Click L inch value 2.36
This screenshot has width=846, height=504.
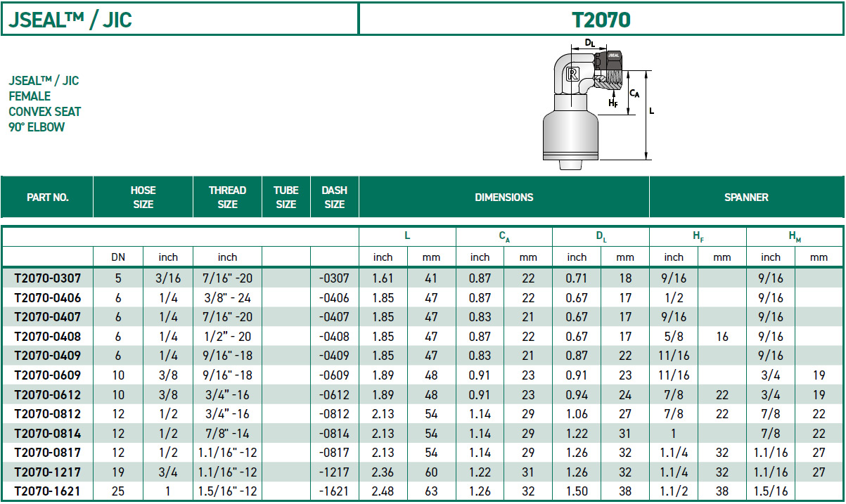click(383, 472)
